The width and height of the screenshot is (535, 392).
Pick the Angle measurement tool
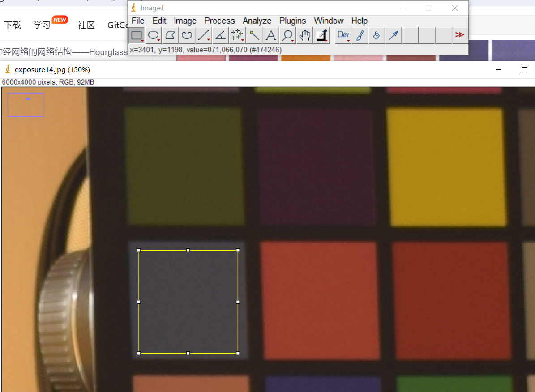coord(220,35)
